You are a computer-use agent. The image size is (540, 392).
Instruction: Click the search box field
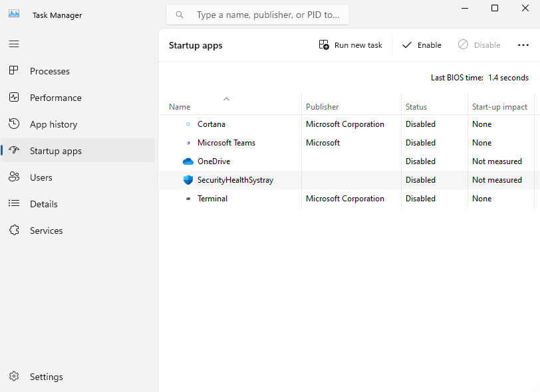(x=266, y=15)
